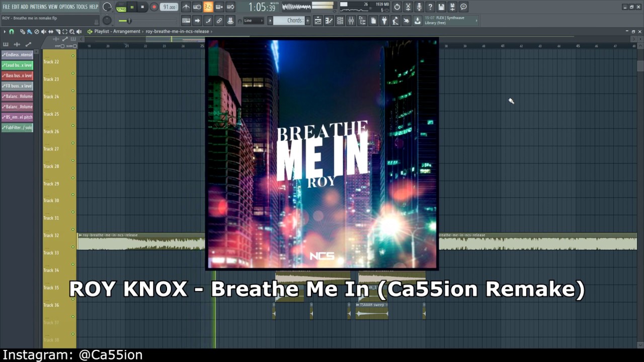Screen dimensions: 644x362
Task: Open the EDIT menu
Action: coord(16,7)
